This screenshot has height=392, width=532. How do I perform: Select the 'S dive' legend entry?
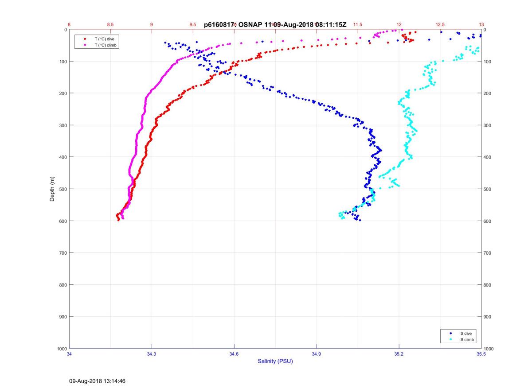pyautogui.click(x=466, y=333)
